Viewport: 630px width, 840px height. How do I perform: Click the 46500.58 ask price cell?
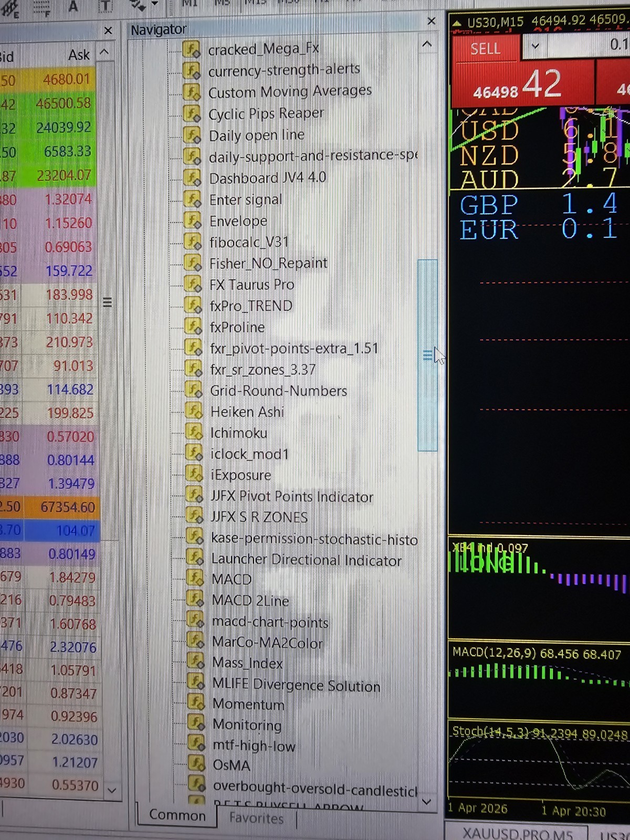point(64,103)
